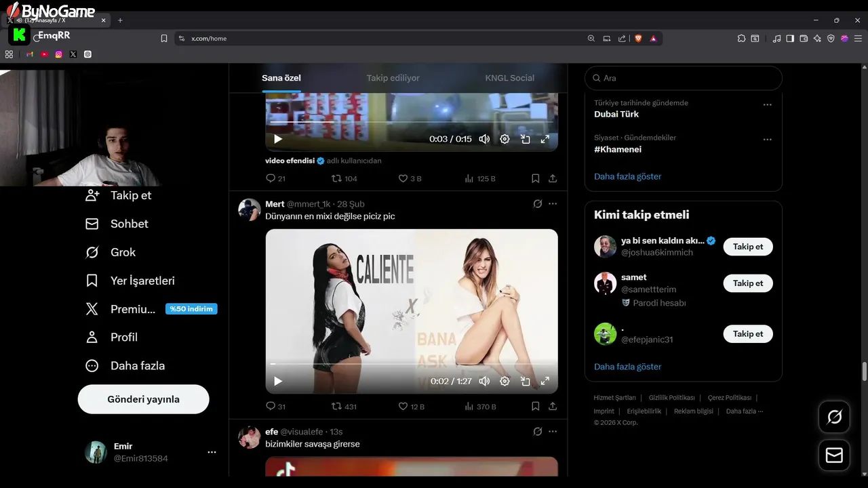Screen dimensions: 868x488
Task: Bookmark Mert's post
Action: coord(535,406)
